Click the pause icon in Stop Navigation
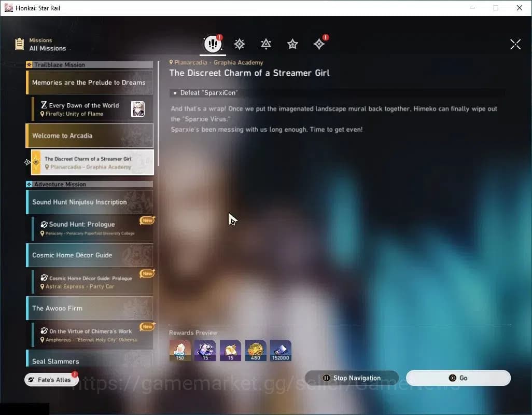The height and width of the screenshot is (415, 532). point(326,378)
